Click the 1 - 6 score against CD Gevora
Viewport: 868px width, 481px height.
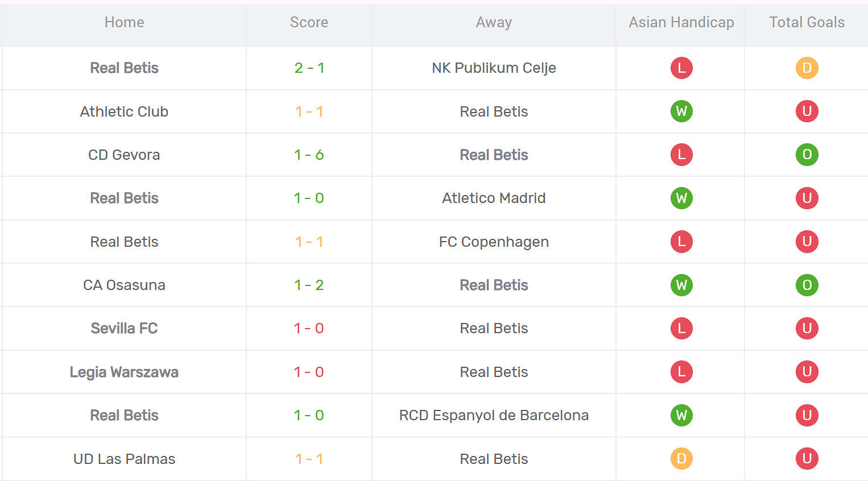tap(309, 155)
